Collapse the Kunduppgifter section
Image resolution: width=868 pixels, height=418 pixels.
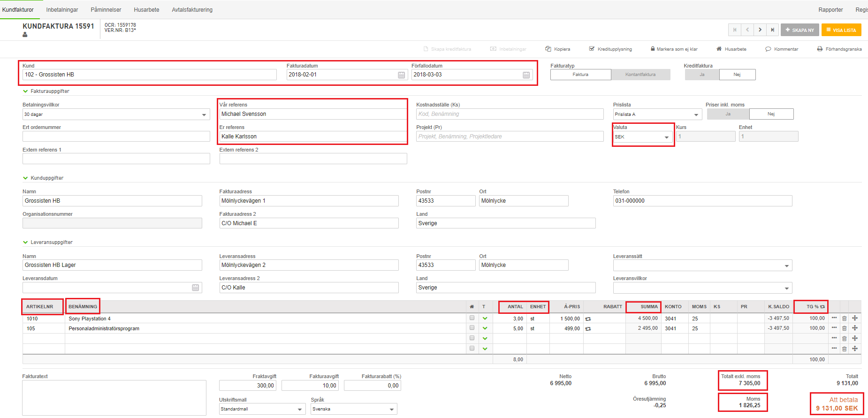click(25, 178)
